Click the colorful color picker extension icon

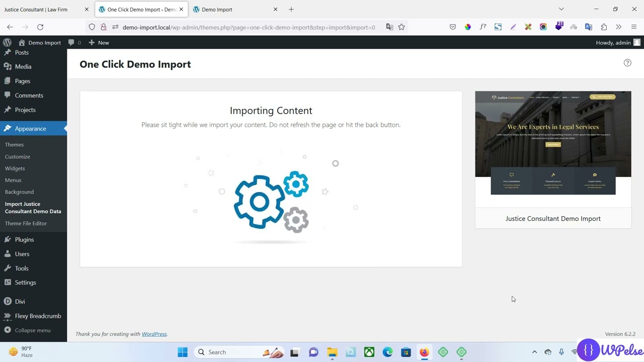click(x=468, y=27)
